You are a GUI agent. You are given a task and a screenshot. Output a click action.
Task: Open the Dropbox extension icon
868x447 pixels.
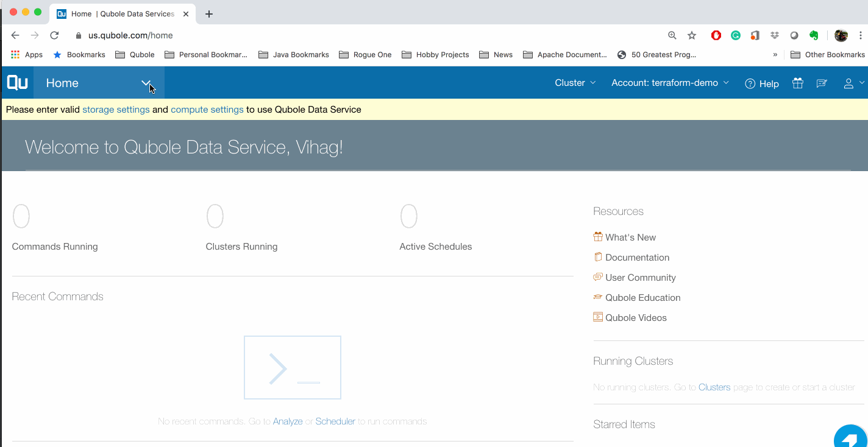tap(775, 35)
